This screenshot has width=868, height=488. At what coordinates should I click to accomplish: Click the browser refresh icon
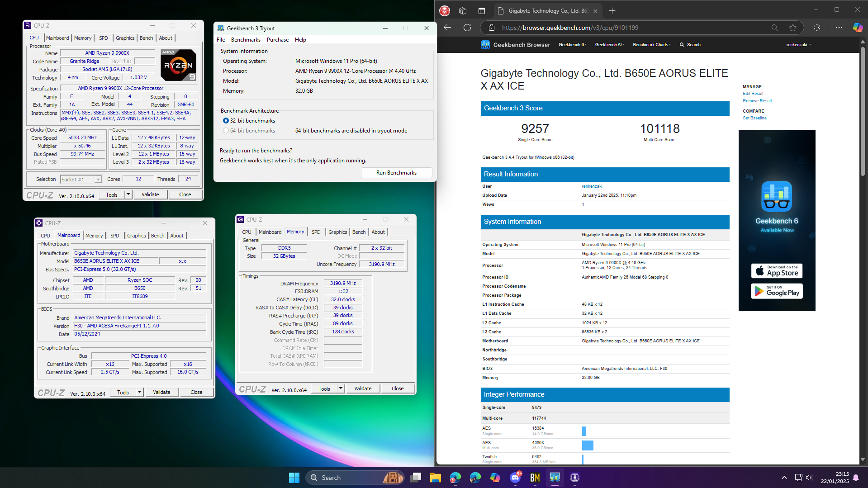coord(467,28)
